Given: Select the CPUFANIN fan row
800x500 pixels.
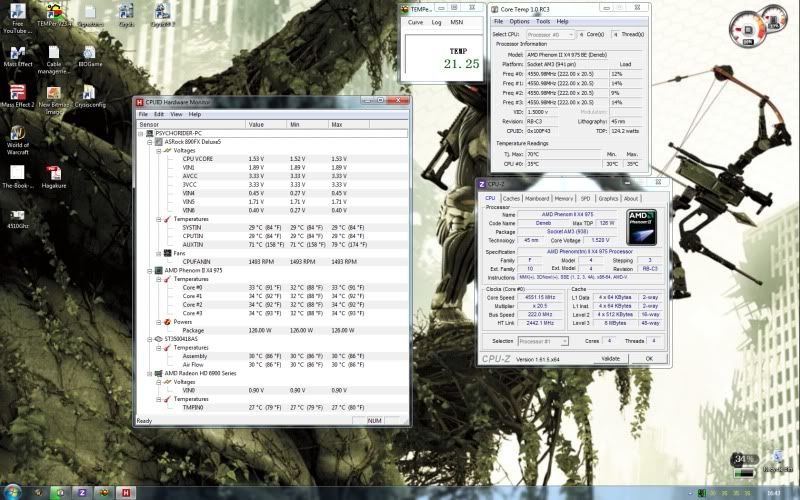Looking at the screenshot, I should (272, 262).
